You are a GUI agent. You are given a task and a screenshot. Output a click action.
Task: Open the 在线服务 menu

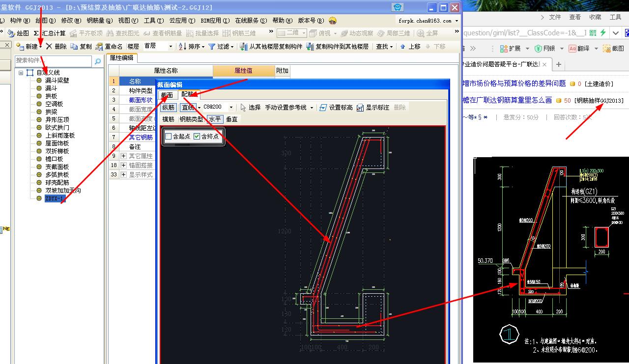251,21
